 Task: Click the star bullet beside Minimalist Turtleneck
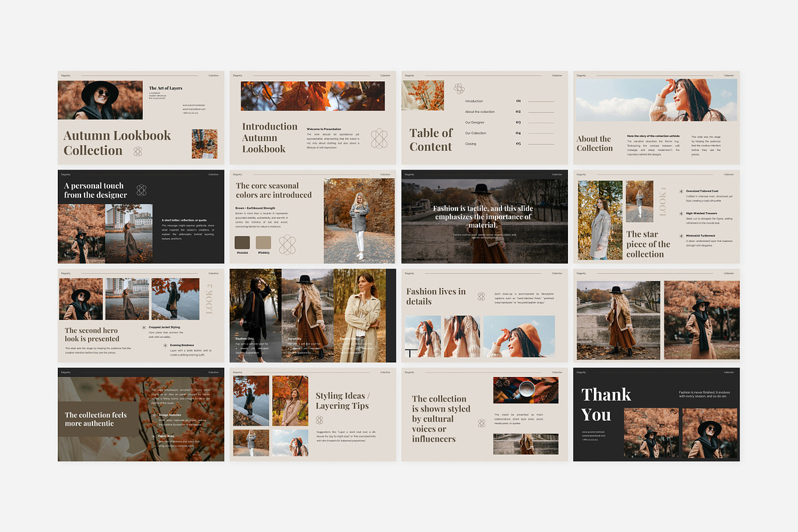[x=681, y=236]
